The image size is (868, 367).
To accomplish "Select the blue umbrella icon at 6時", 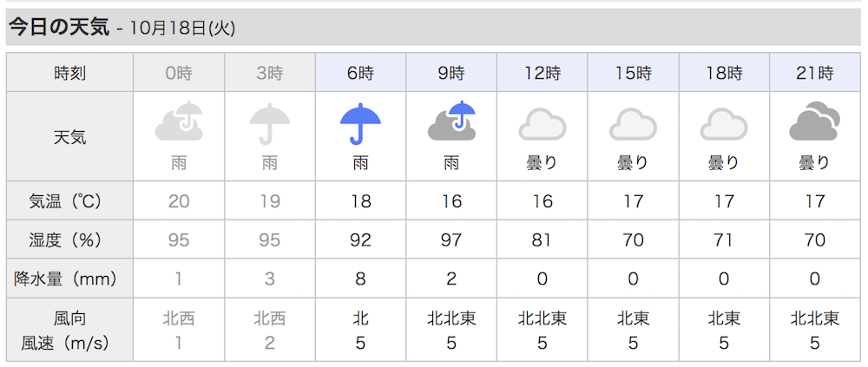I will pos(360,123).
